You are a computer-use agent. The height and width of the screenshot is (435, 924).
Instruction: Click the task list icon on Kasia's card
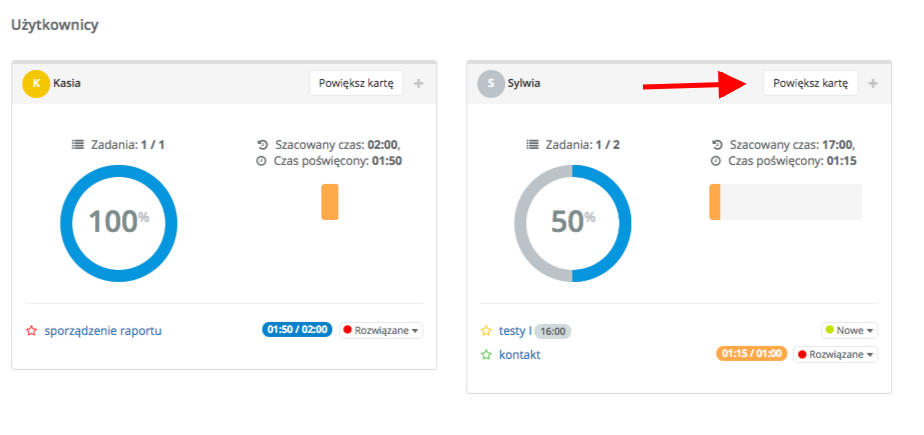pyautogui.click(x=78, y=144)
